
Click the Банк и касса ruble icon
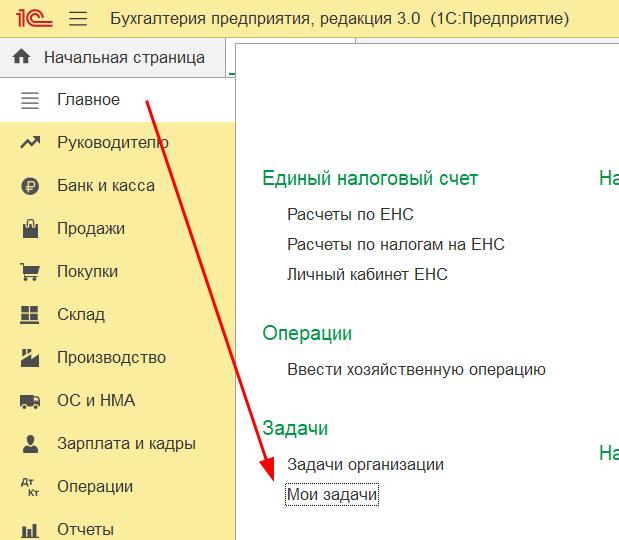[30, 186]
